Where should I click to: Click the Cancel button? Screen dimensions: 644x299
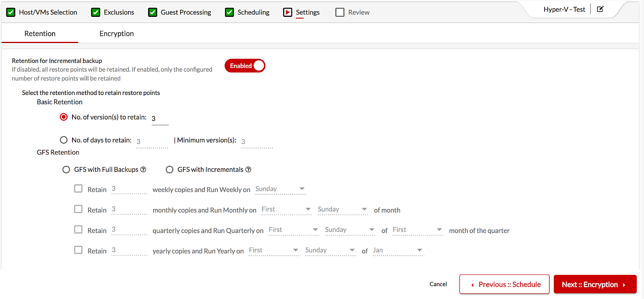pos(438,284)
